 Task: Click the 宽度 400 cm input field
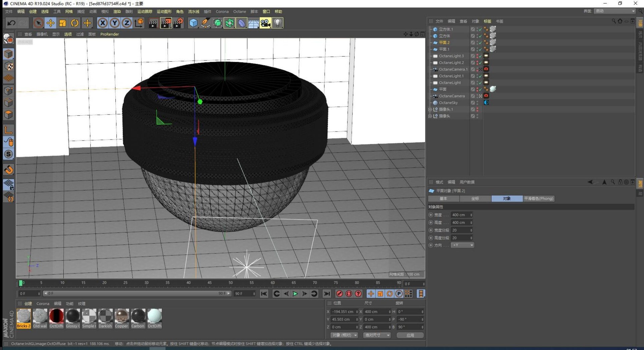(460, 215)
